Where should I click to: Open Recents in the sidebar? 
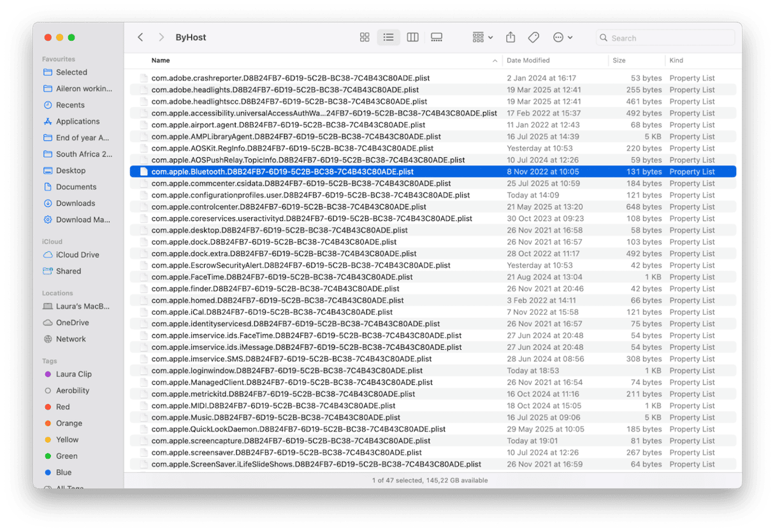point(71,105)
